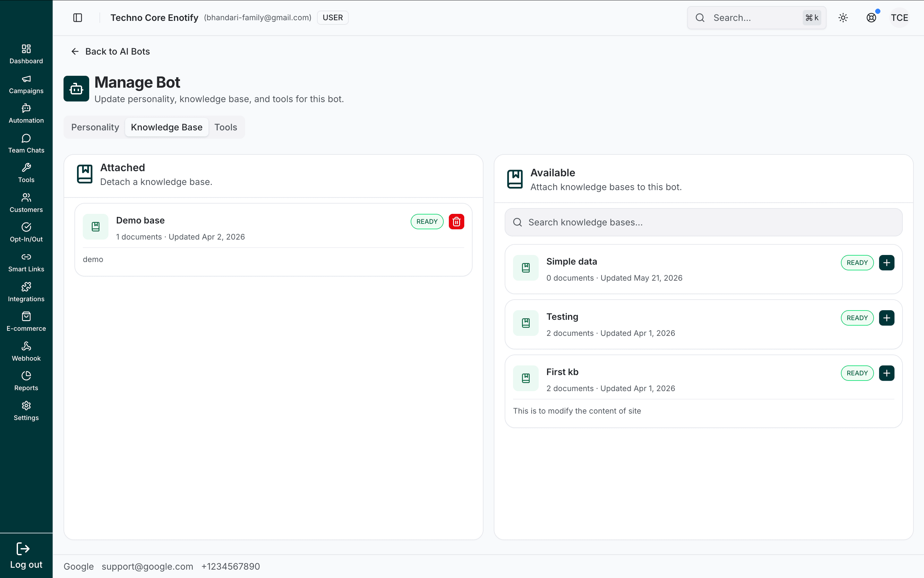Attach Testing knowledge base with plus button
Image resolution: width=924 pixels, height=578 pixels.
tap(886, 318)
